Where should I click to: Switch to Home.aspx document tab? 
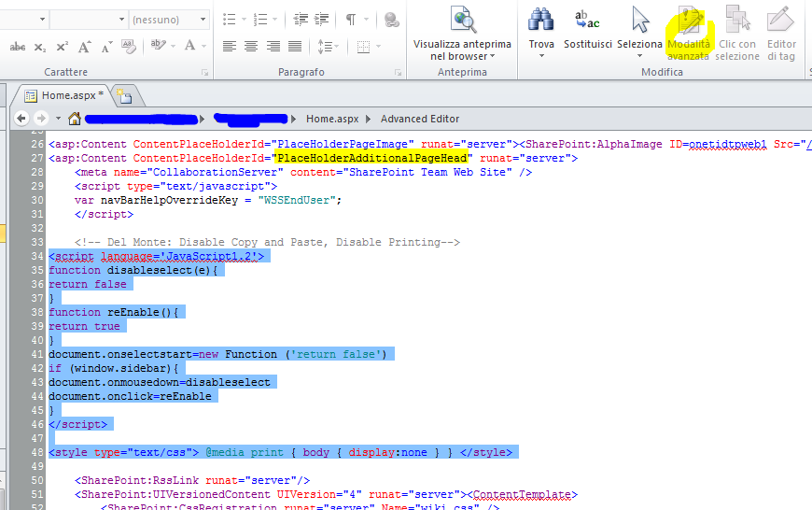pyautogui.click(x=64, y=95)
